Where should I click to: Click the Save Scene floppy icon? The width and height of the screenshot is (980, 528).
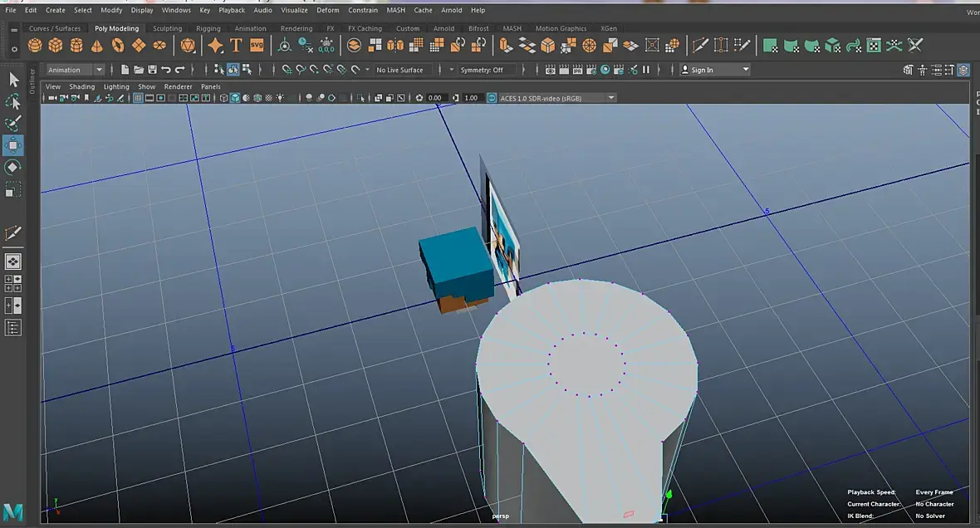coord(153,70)
